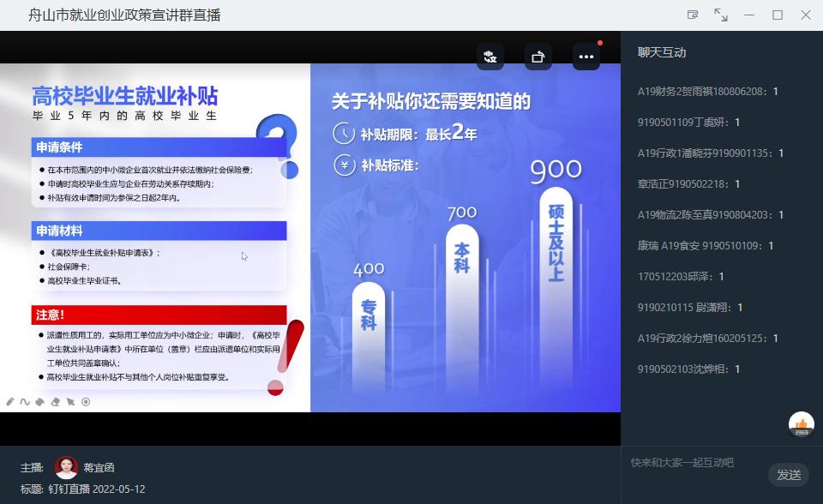Select the curve line tool in the slide
This screenshot has width=823, height=504.
coord(25,401)
